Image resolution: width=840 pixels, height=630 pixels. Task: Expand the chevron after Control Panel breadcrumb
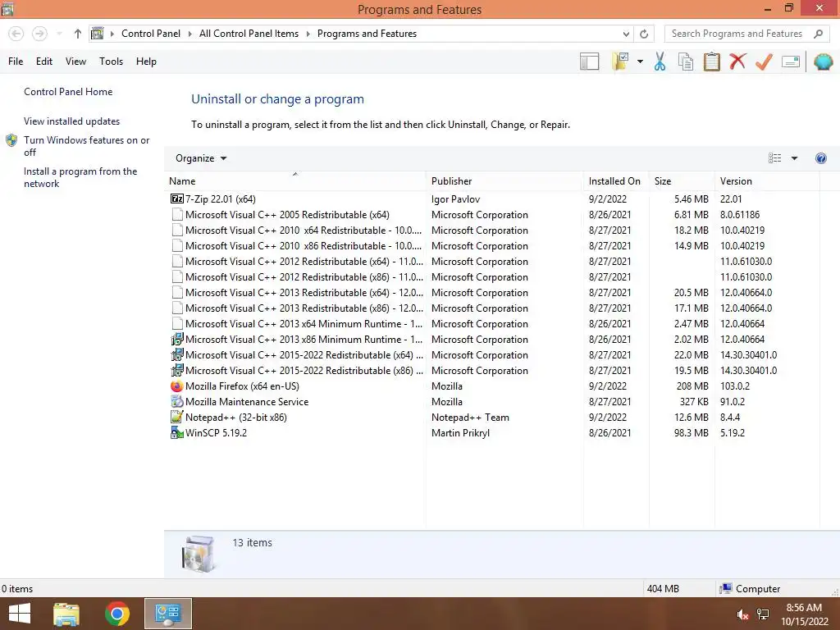click(x=189, y=34)
